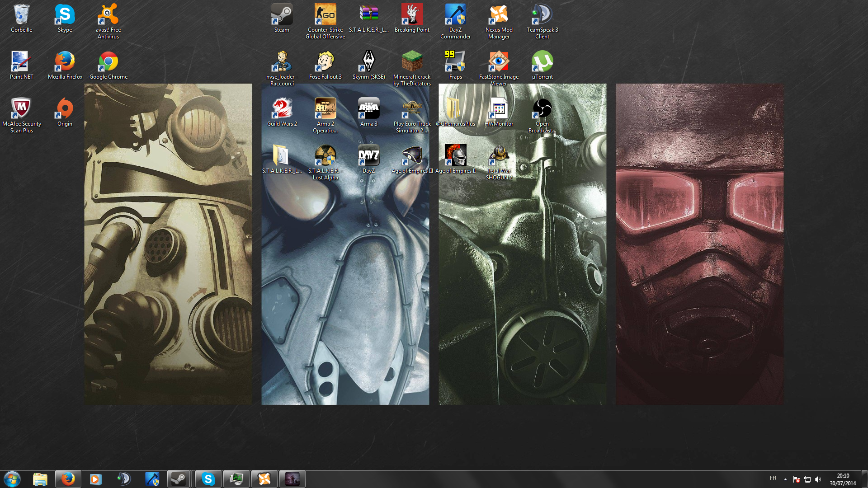Open the volume control tray icon
The width and height of the screenshot is (868, 488).
(818, 479)
